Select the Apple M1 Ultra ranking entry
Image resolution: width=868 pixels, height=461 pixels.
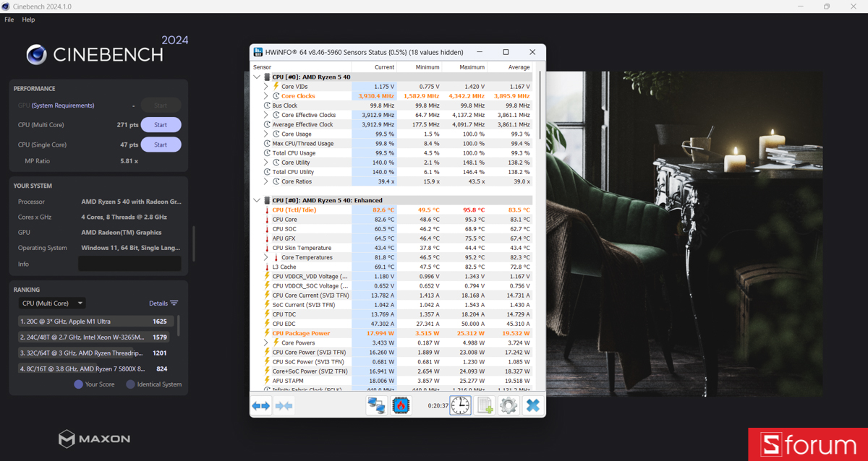coord(95,322)
